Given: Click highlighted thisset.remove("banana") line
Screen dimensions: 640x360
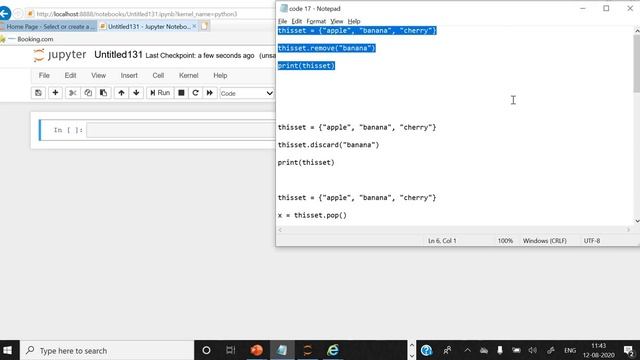Looking at the screenshot, I should [x=327, y=48].
